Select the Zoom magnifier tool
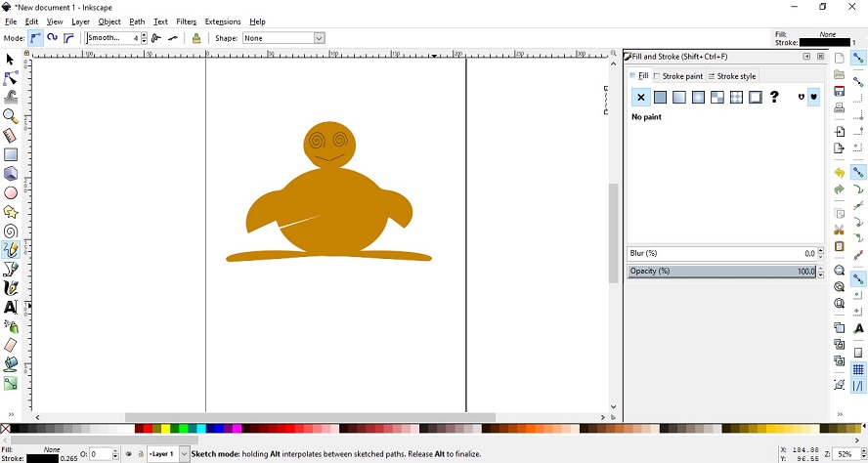Screen dimensions: 868x463 coord(11,116)
